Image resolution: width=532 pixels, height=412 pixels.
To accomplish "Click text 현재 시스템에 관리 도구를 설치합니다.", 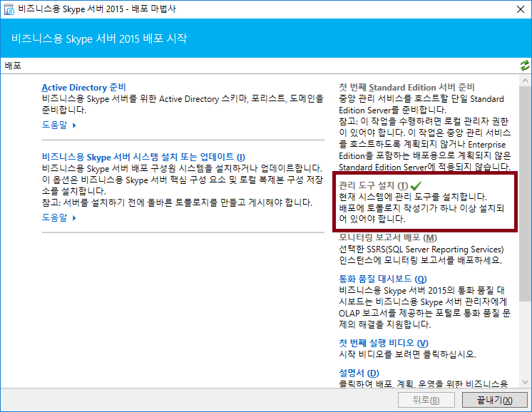I will tap(413, 197).
